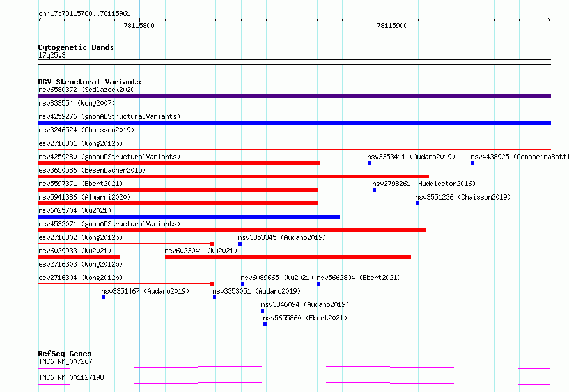Click the nsv5655860 (Ebert2021) text label
Image resolution: width=569 pixels, height=392 pixels.
point(305,318)
